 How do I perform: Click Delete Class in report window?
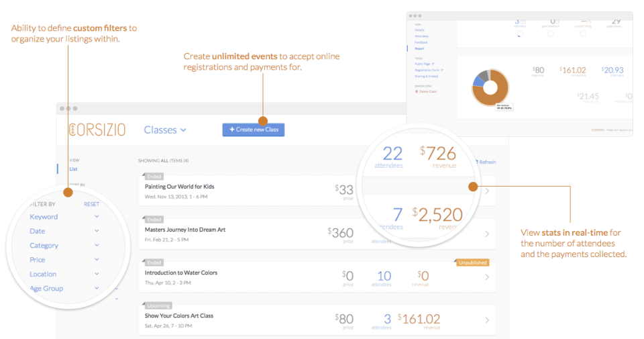[428, 92]
